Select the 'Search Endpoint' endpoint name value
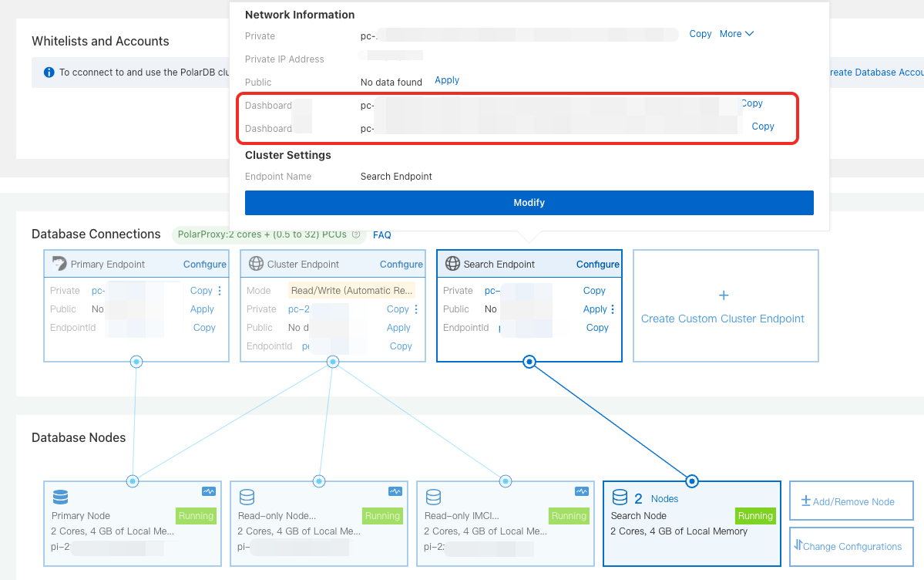 point(396,177)
